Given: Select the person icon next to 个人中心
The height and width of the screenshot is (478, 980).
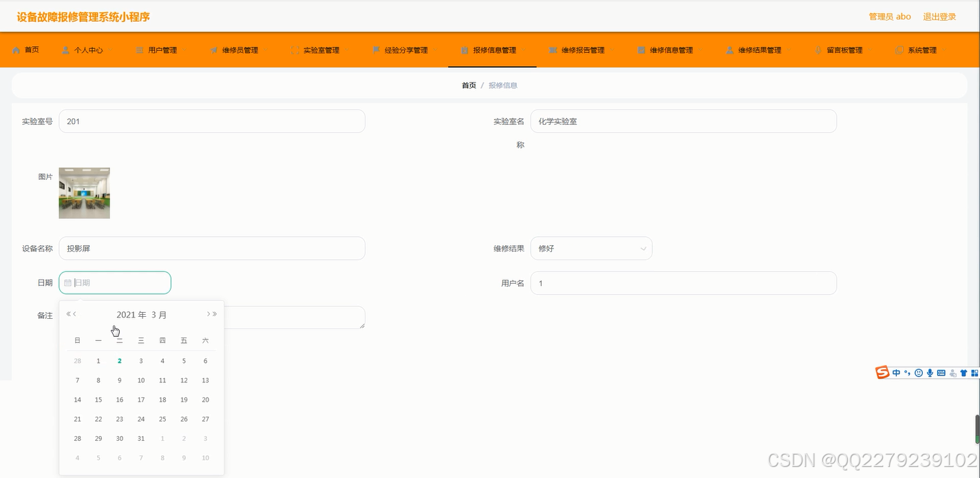Looking at the screenshot, I should pyautogui.click(x=64, y=49).
